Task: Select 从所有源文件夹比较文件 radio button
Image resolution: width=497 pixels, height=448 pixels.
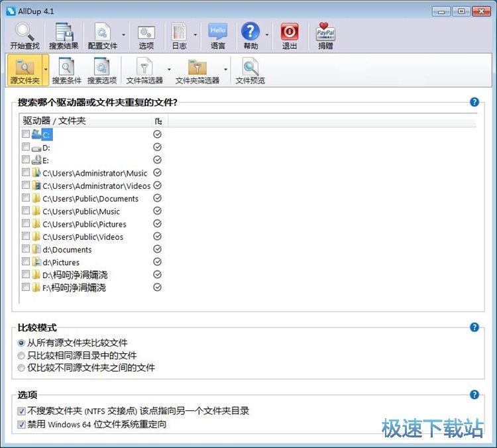Action: pyautogui.click(x=21, y=343)
